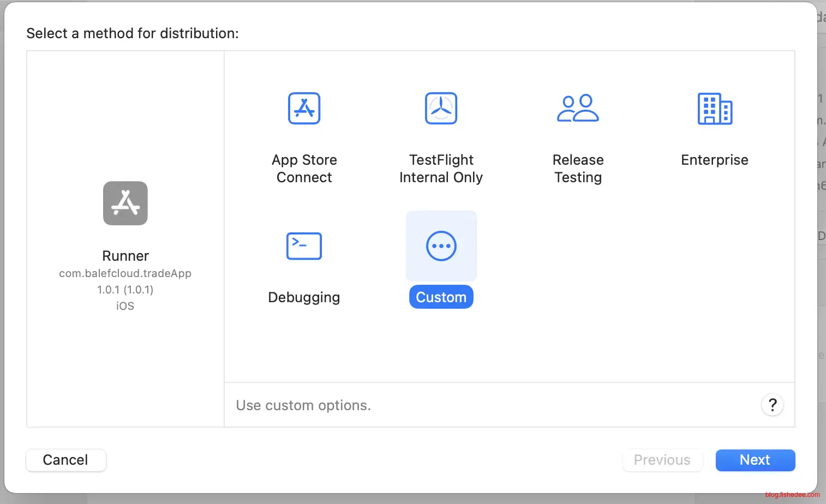Choose the Debugging terminal icon
Viewport: 826px width, 504px height.
tap(304, 246)
